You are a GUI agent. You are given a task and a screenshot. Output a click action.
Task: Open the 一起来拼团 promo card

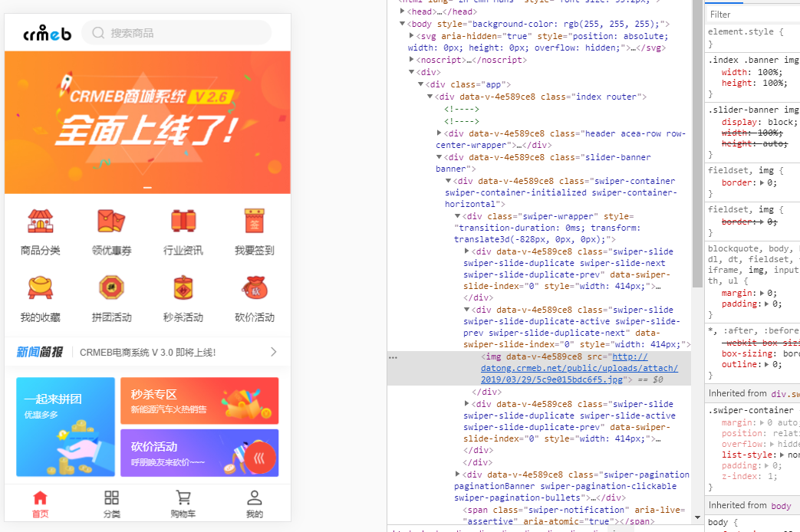(65, 426)
